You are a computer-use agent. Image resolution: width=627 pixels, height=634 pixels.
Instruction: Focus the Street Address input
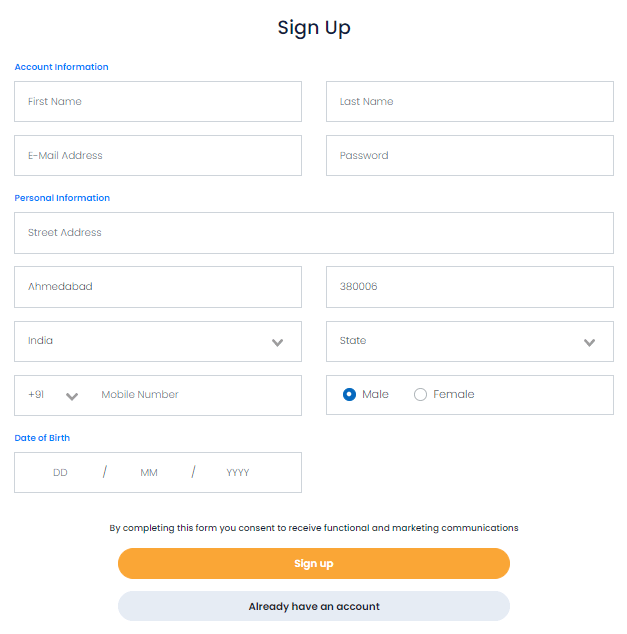[x=314, y=233]
